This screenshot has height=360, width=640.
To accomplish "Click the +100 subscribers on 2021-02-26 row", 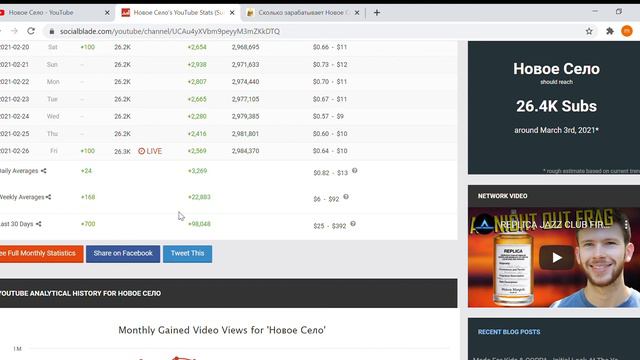I will pyautogui.click(x=87, y=151).
